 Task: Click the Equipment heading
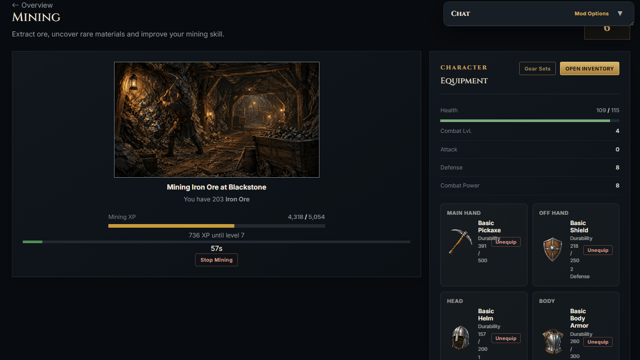coord(464,81)
